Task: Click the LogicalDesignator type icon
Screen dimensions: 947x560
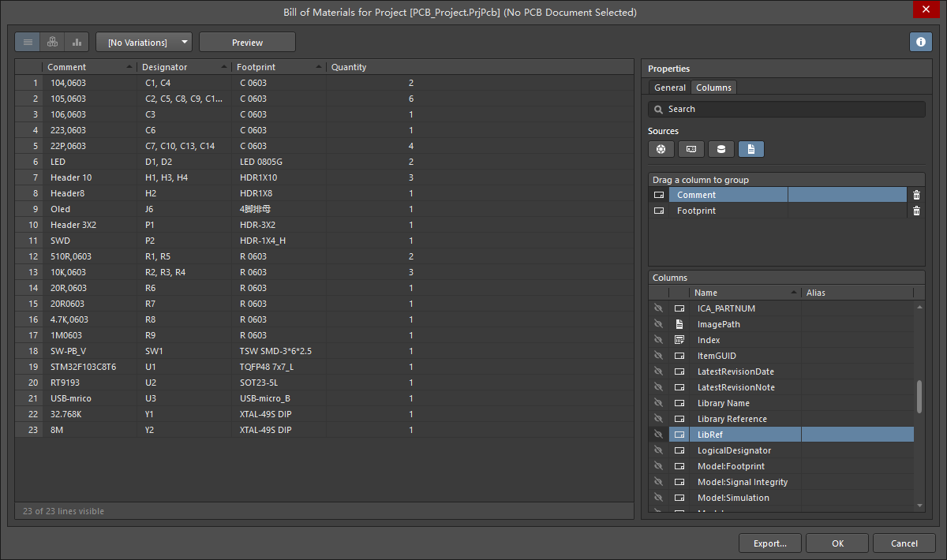Action: click(x=679, y=450)
